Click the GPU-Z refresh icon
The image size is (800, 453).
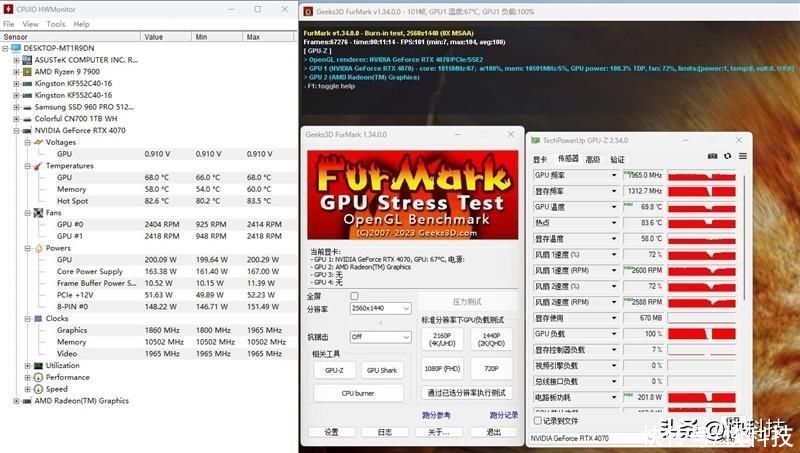tap(728, 156)
